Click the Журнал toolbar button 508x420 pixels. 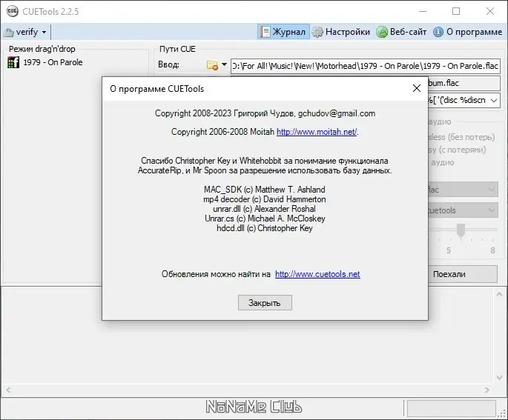point(283,32)
